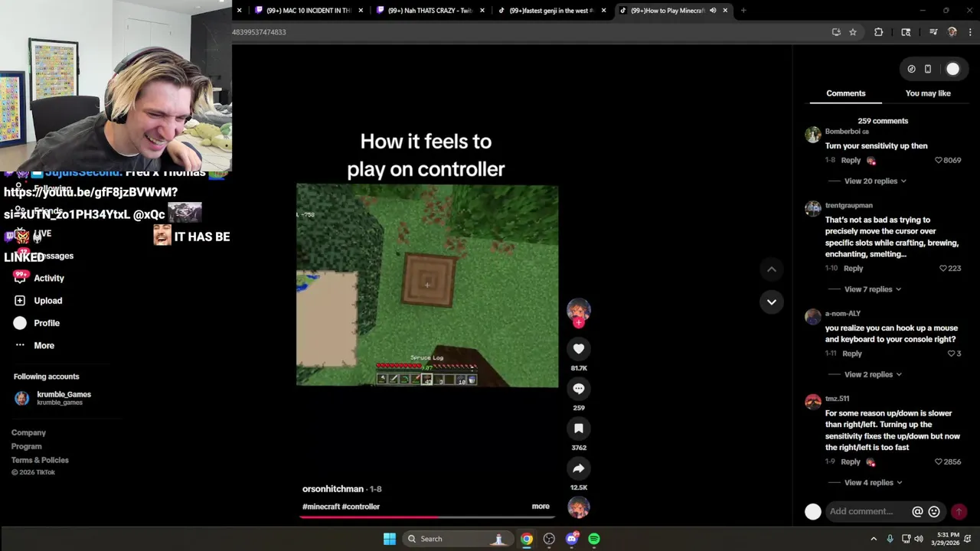Go to next video with down arrow
Image resolution: width=980 pixels, height=551 pixels.
772,302
